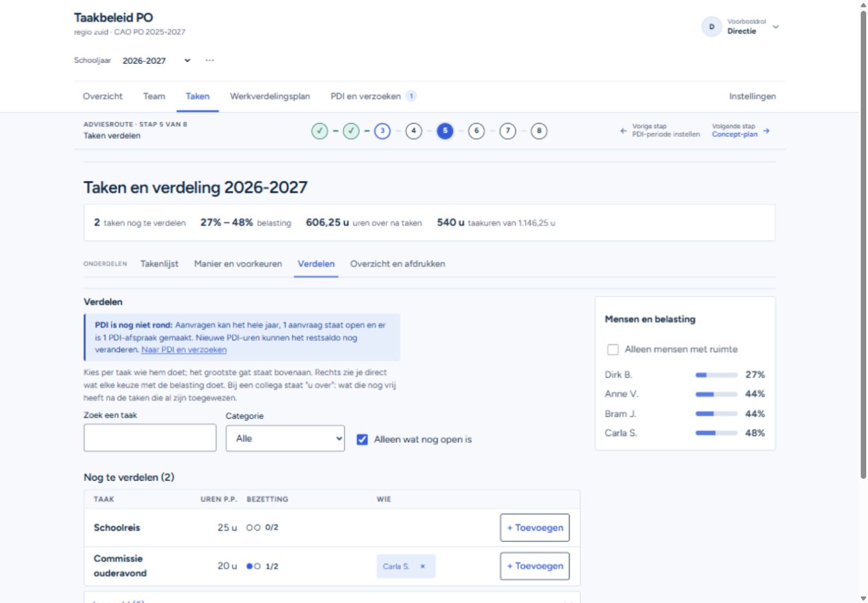Open the Team tab
Image resolution: width=868 pixels, height=603 pixels.
pyautogui.click(x=154, y=96)
